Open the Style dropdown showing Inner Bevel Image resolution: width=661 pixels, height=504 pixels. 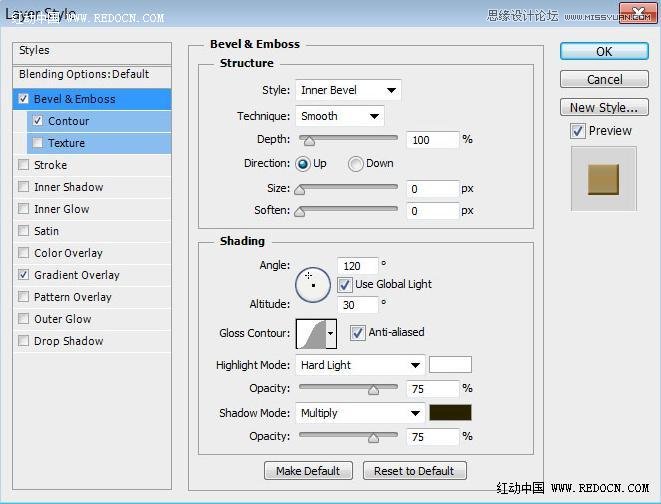(x=348, y=90)
